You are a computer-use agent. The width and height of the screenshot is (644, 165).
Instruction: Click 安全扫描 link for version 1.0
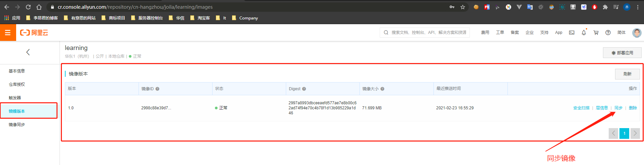581,108
